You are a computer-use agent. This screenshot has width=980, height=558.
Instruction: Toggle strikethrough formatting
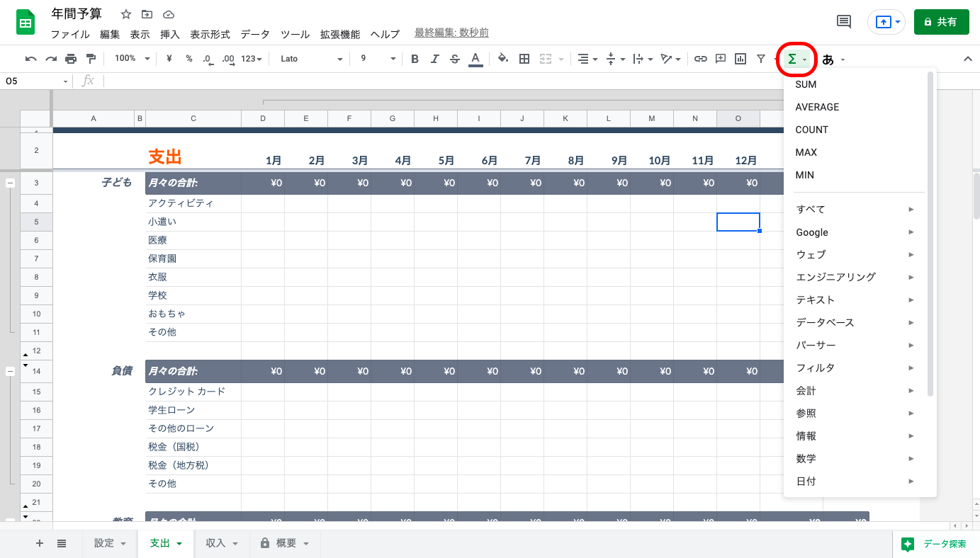(x=455, y=59)
